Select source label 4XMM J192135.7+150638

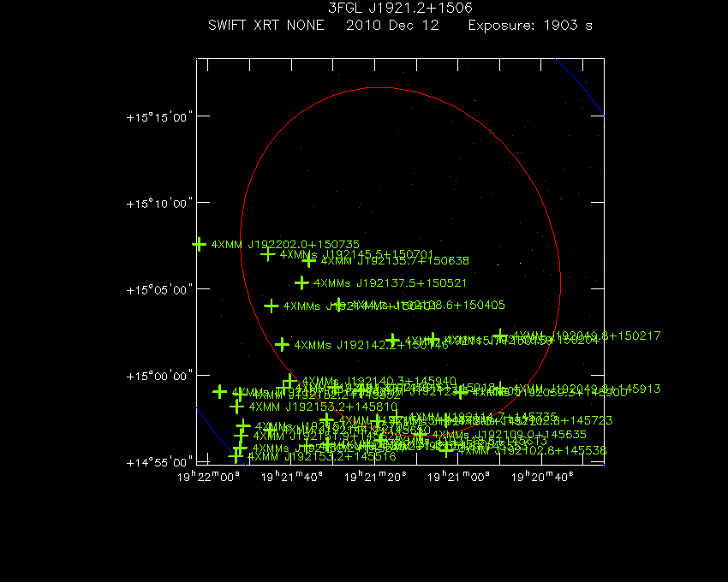pyautogui.click(x=395, y=261)
